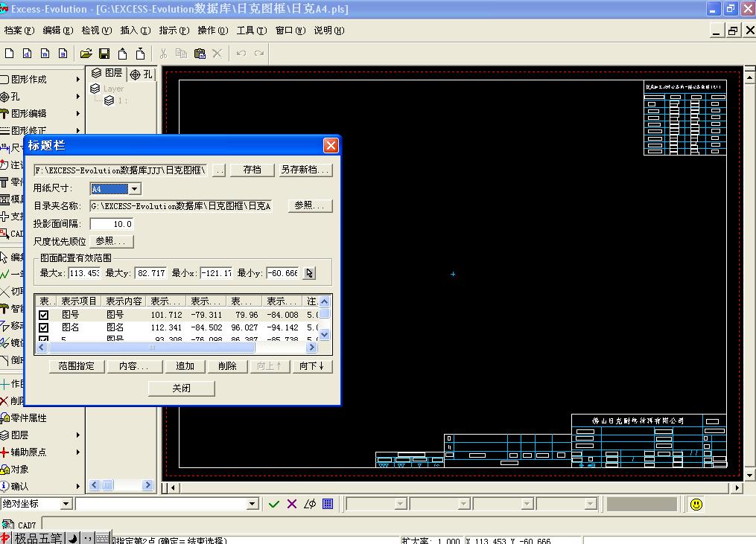756x544 pixels.
Task: Click the second export sheet icon
Action: tap(140, 54)
